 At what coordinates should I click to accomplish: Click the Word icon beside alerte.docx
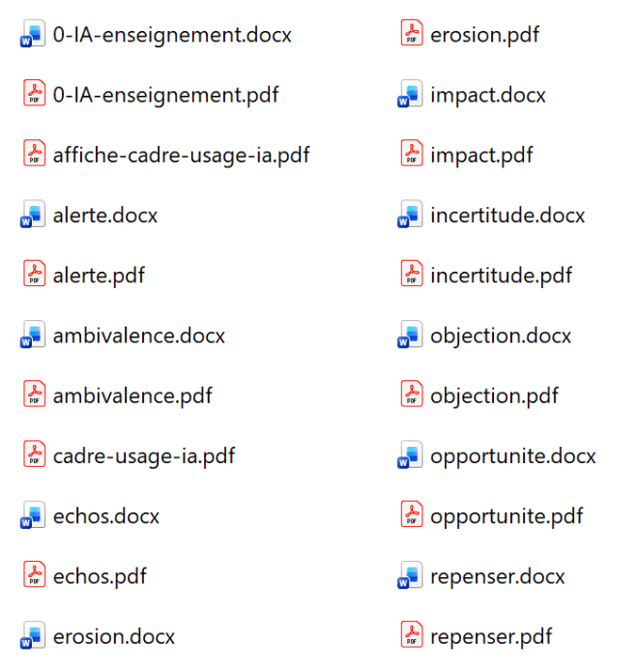[x=33, y=216]
